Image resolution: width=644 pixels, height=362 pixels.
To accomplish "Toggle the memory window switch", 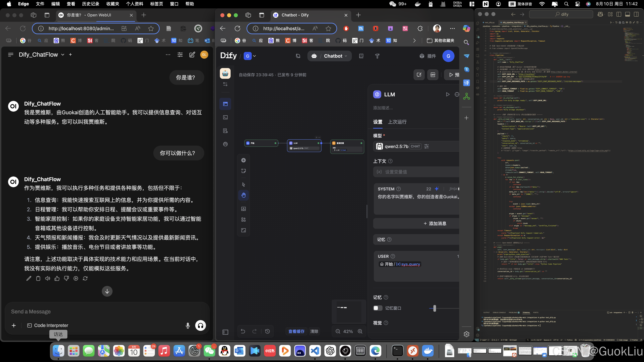I will (x=378, y=308).
